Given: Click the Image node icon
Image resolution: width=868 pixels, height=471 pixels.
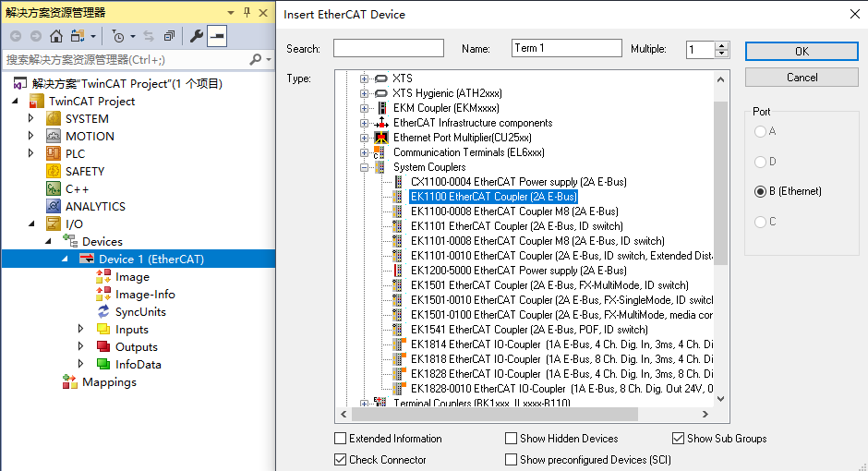Looking at the screenshot, I should [x=103, y=276].
